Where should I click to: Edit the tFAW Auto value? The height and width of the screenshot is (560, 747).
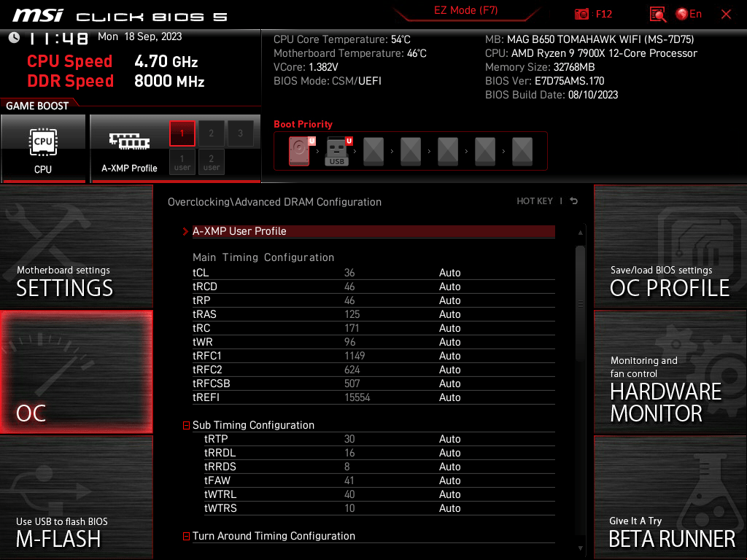449,481
